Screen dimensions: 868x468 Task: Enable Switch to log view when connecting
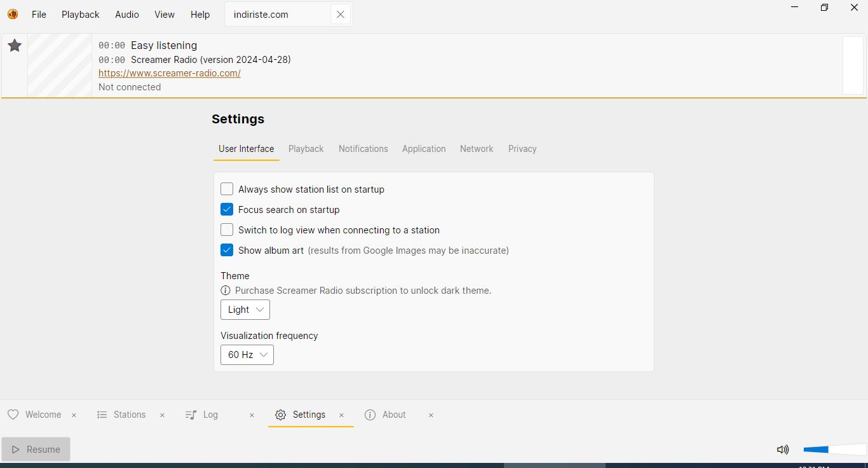point(227,230)
